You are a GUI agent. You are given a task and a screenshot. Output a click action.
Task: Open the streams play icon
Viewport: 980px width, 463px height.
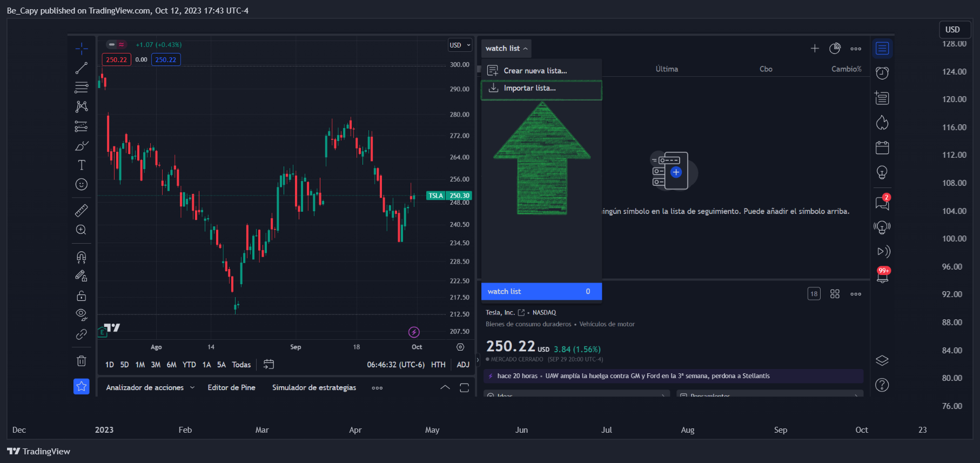pos(883,251)
